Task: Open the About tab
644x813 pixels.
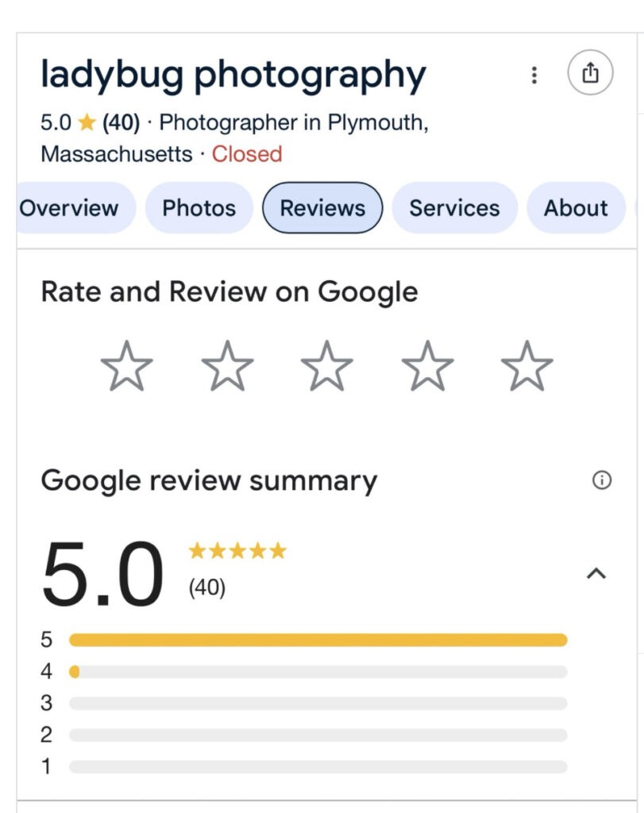Action: click(x=575, y=208)
